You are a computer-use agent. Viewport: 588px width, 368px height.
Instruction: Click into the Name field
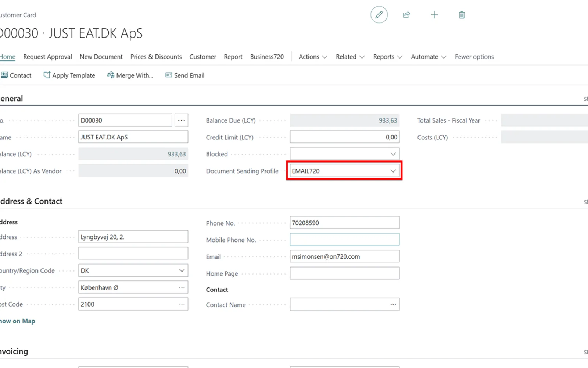(x=133, y=137)
